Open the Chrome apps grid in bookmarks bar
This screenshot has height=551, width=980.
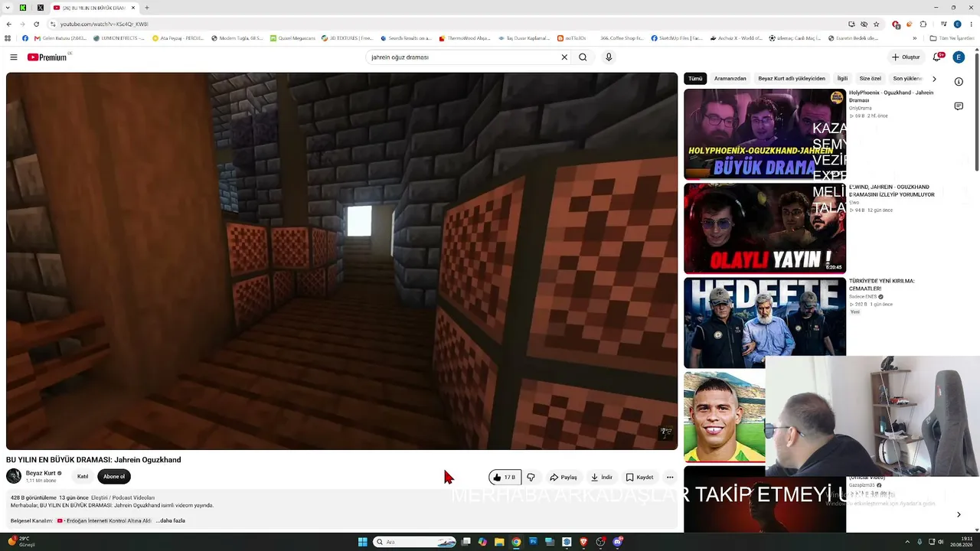tap(8, 38)
